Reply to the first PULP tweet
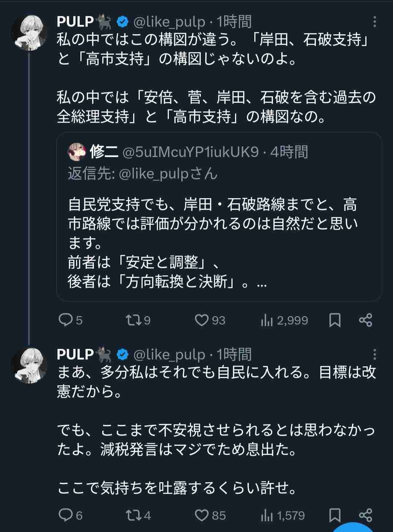 pyautogui.click(x=66, y=320)
